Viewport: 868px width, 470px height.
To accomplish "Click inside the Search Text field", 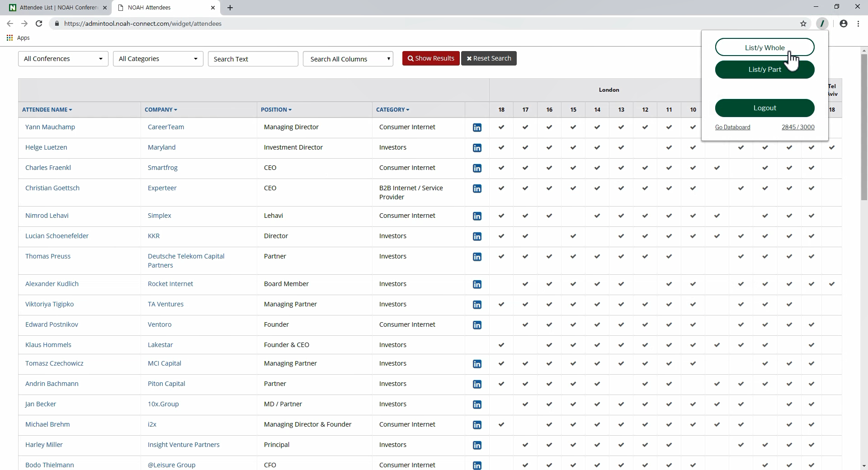I will pos(253,58).
